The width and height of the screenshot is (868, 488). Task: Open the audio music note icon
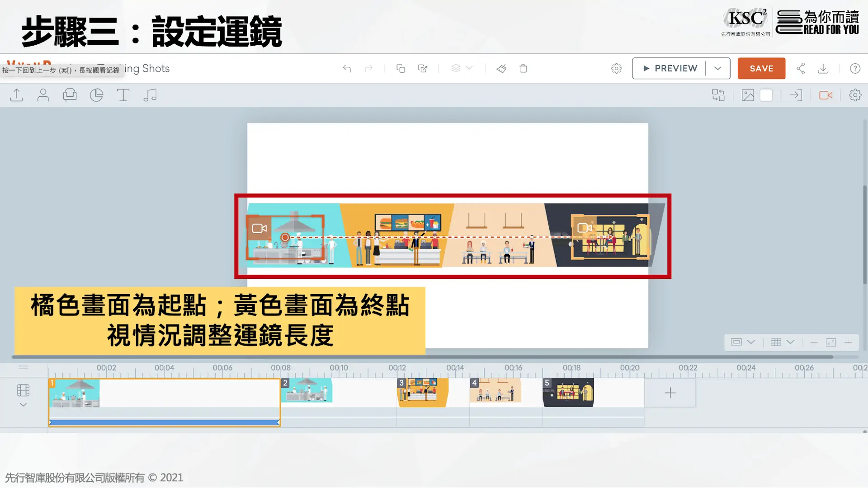tap(150, 95)
